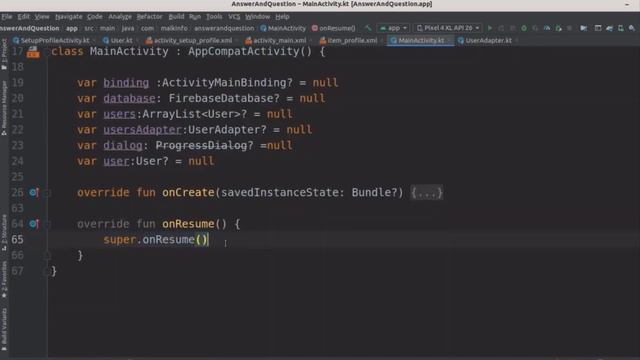
Task: Open the Code menu
Action: [x=95, y=17]
